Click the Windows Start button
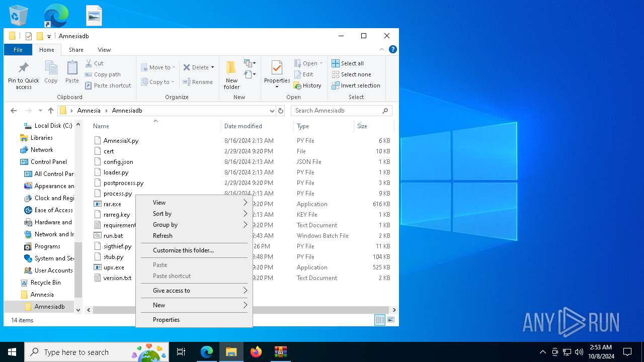This screenshot has height=362, width=644. [x=12, y=352]
